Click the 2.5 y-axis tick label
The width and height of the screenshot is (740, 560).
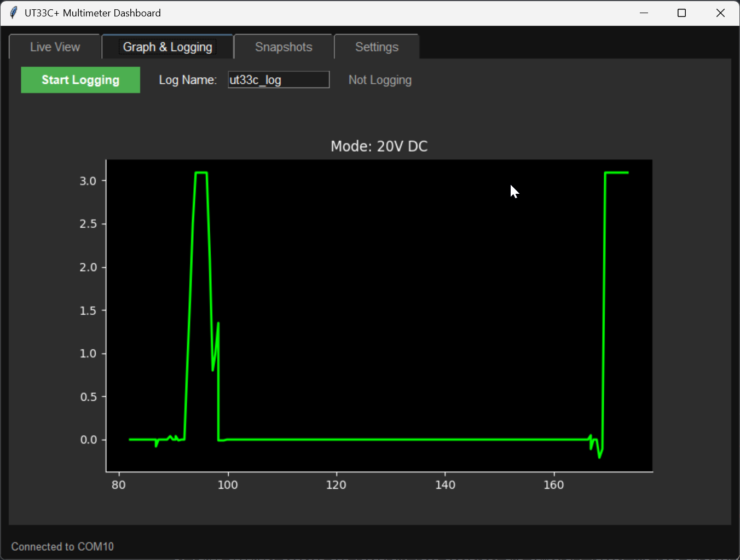88,224
